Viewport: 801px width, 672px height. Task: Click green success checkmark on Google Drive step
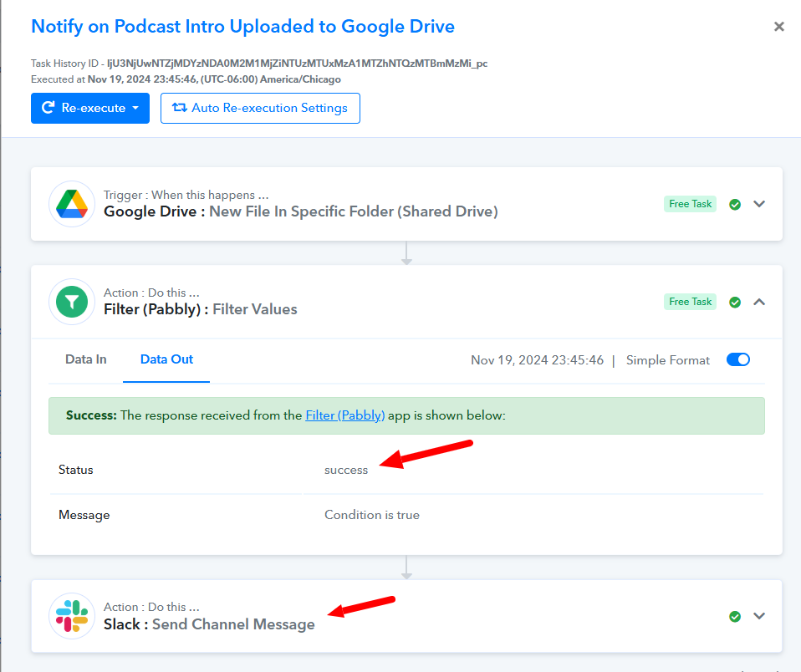[735, 204]
